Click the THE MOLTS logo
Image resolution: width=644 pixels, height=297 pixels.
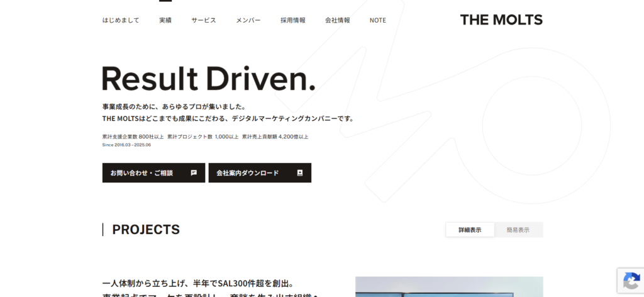click(x=501, y=20)
